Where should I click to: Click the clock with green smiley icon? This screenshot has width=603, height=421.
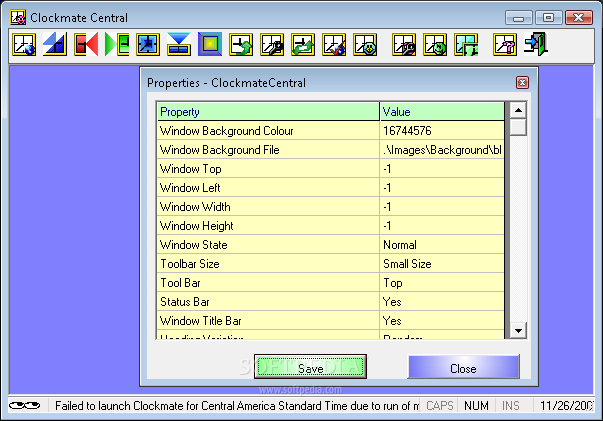point(435,45)
